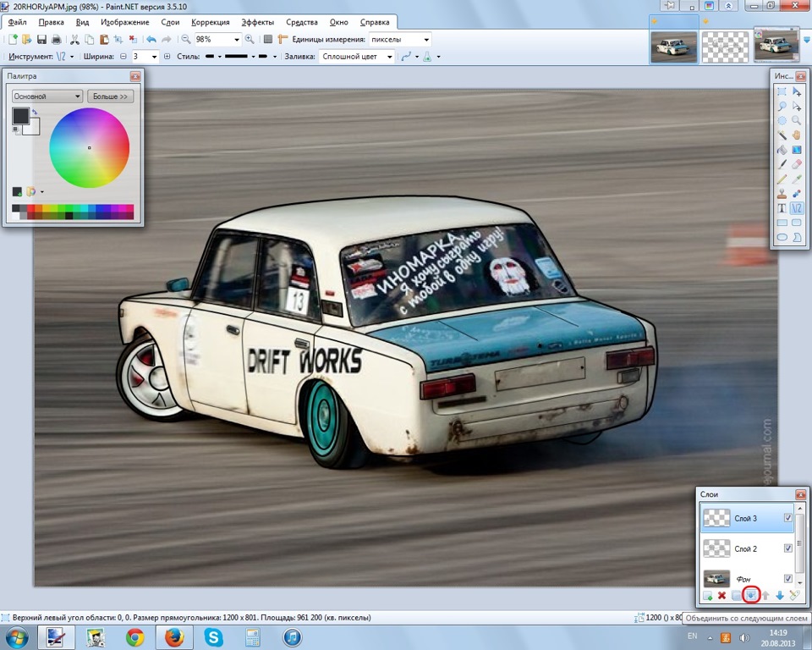Click the Zoom In magnifier icon
This screenshot has width=812, height=650.
tap(250, 40)
